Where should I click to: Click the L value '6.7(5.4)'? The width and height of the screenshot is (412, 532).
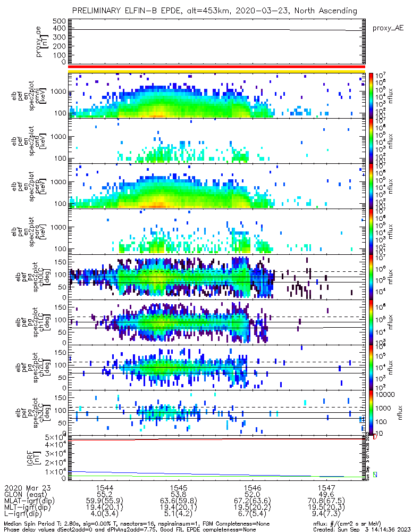[253, 513]
